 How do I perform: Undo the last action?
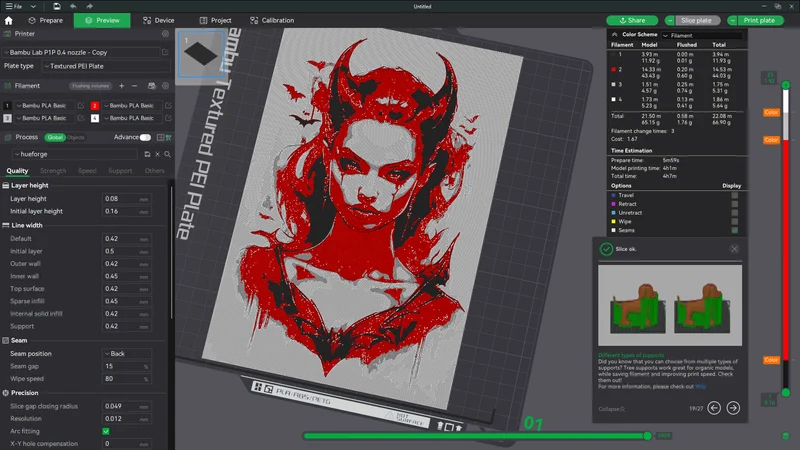point(73,6)
